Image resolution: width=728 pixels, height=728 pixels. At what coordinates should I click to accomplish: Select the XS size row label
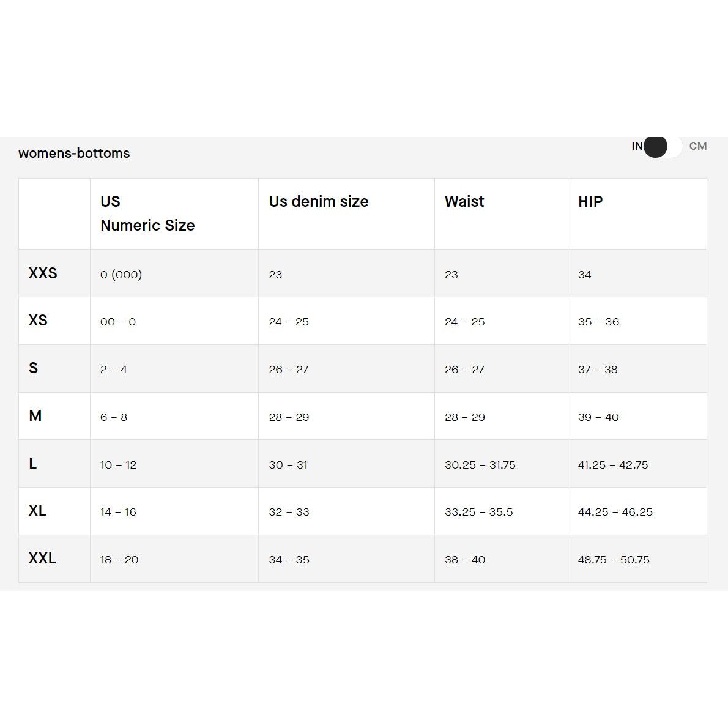click(38, 321)
